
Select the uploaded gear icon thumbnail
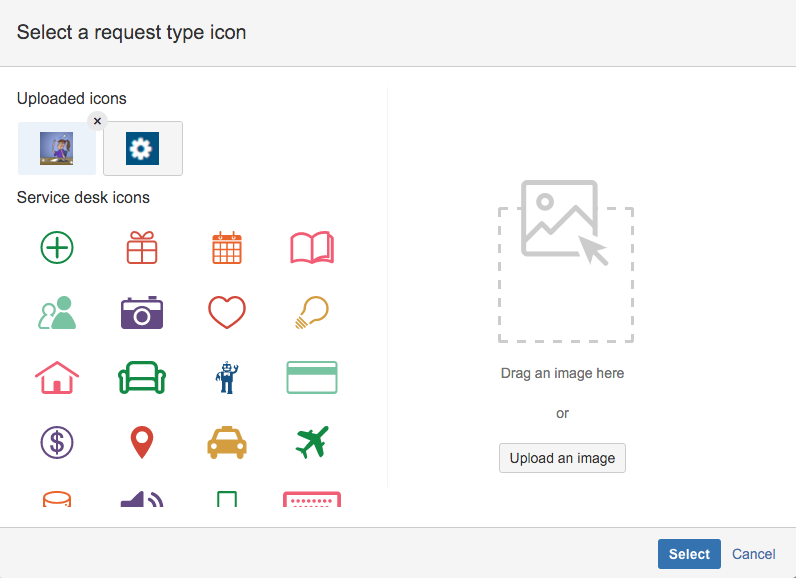point(143,149)
